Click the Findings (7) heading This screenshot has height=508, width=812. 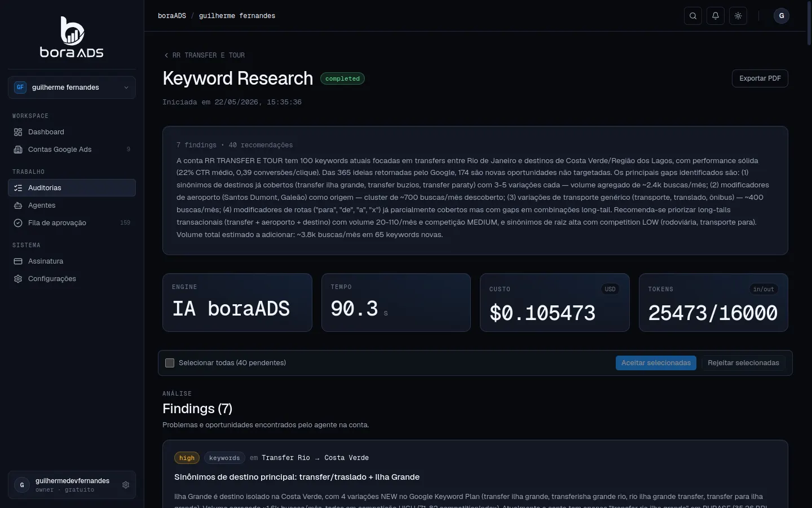point(197,409)
